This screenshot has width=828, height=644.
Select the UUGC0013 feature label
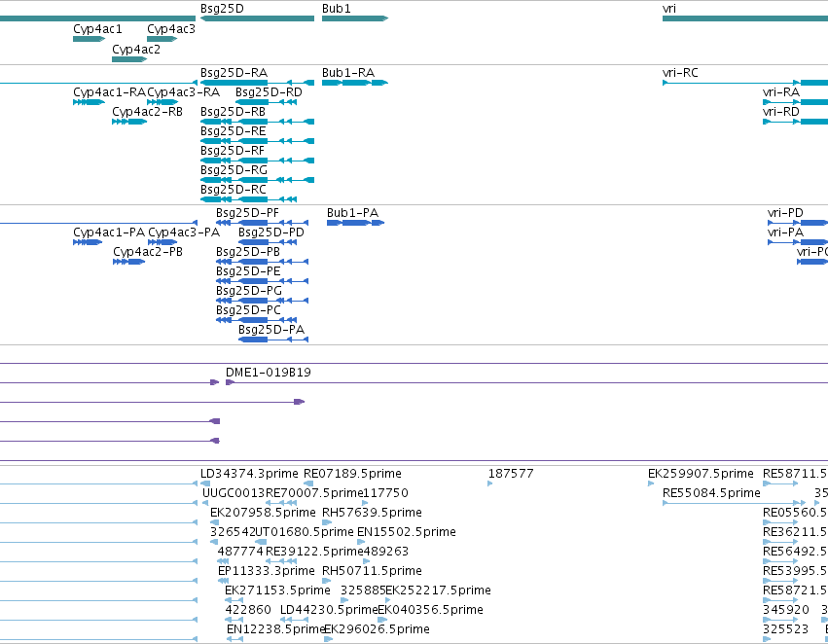tap(234, 493)
